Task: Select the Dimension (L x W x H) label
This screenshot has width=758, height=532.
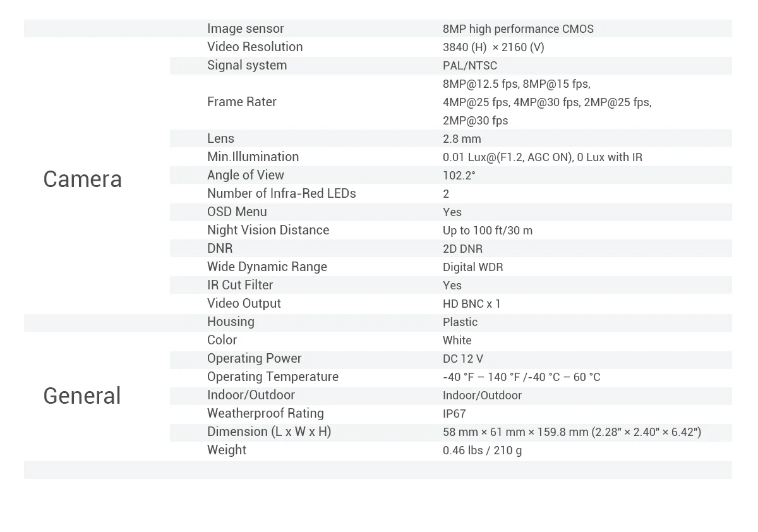Action: coord(269,432)
